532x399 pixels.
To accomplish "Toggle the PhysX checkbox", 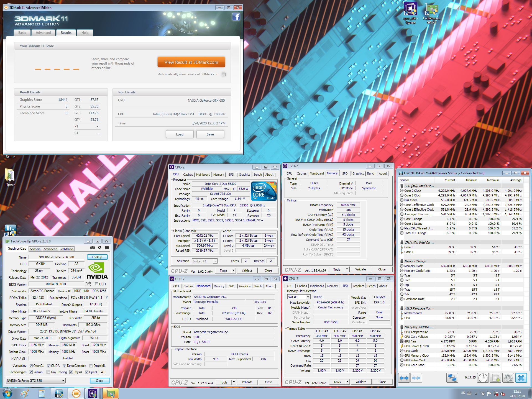I will click(x=71, y=372).
